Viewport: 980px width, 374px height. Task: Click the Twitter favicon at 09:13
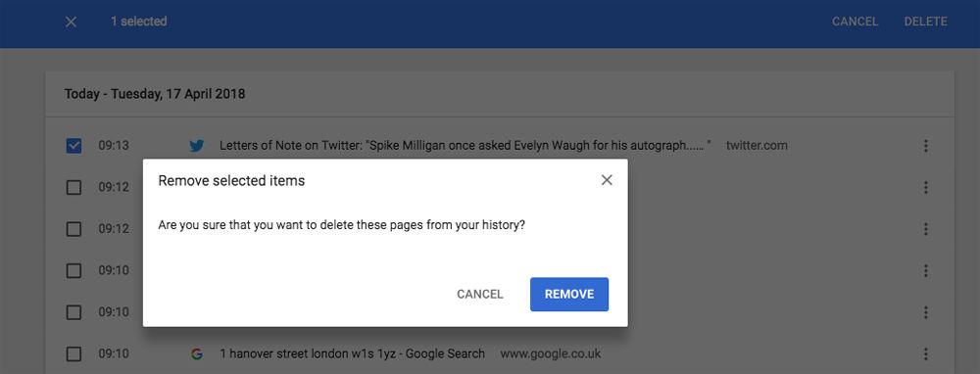tap(197, 146)
